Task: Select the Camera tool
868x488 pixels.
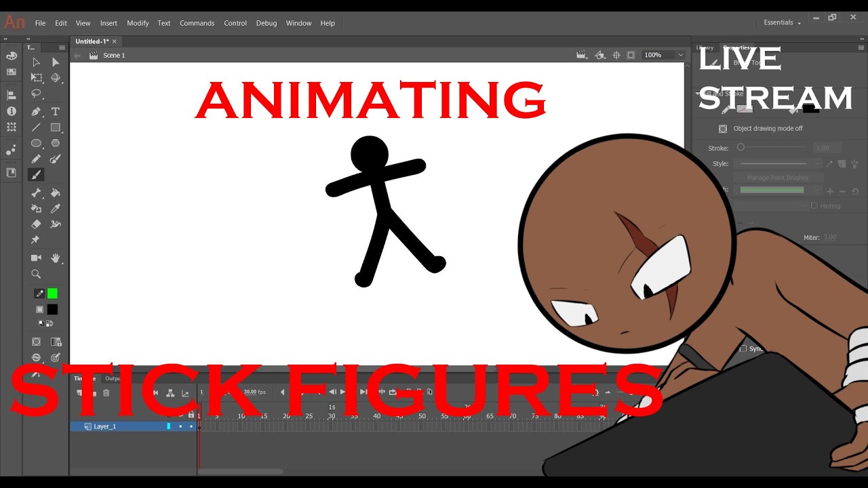Action: (x=36, y=258)
